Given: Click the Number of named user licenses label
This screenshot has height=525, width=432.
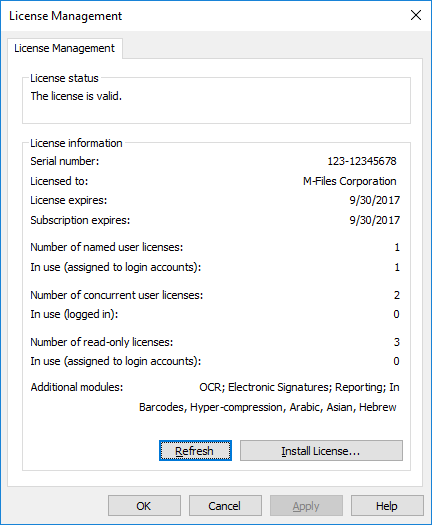Looking at the screenshot, I should click(x=107, y=247).
